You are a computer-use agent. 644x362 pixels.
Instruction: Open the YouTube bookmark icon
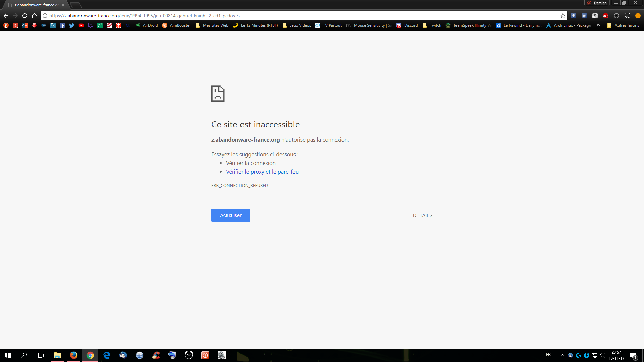pyautogui.click(x=81, y=25)
